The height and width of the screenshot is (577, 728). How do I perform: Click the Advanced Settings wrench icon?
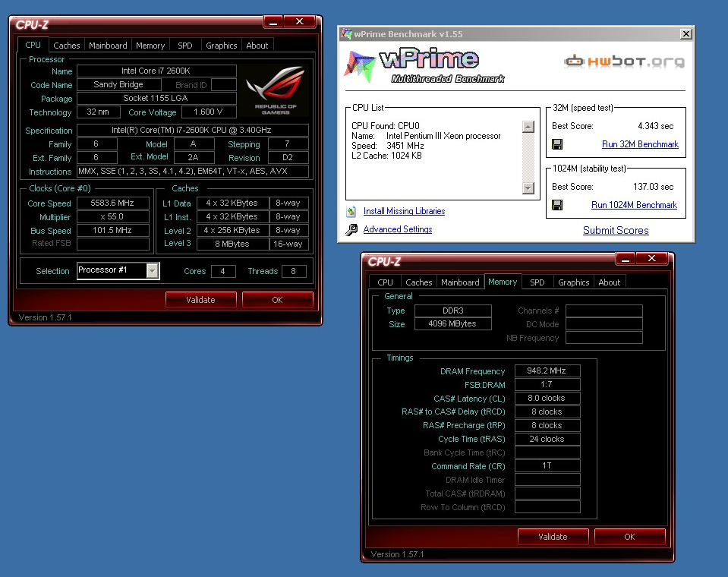351,229
